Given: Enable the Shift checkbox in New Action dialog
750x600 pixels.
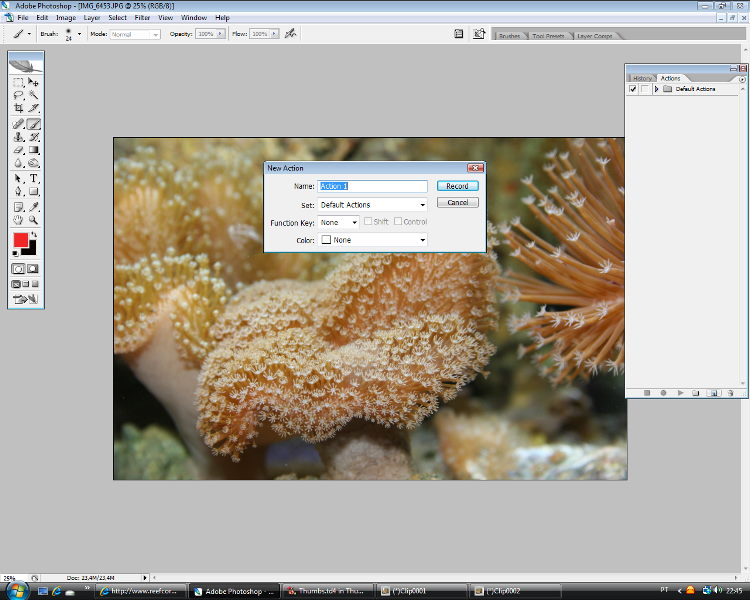Looking at the screenshot, I should point(369,222).
